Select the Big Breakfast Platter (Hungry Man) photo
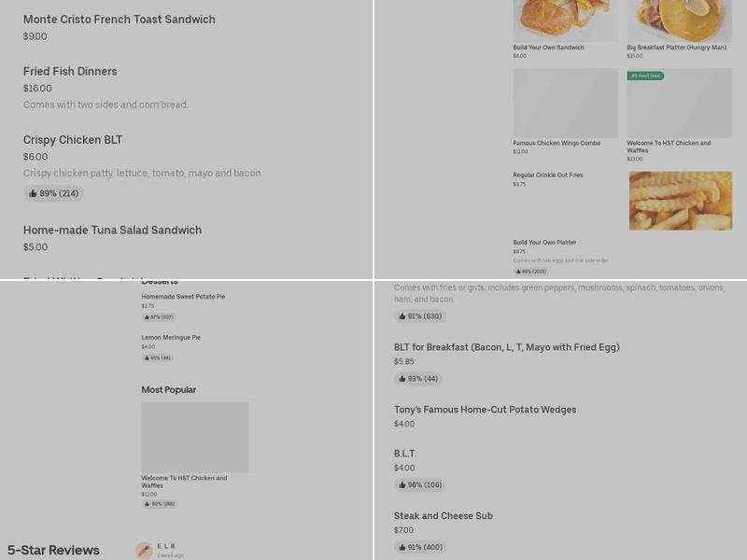The width and height of the screenshot is (747, 560). (679, 21)
